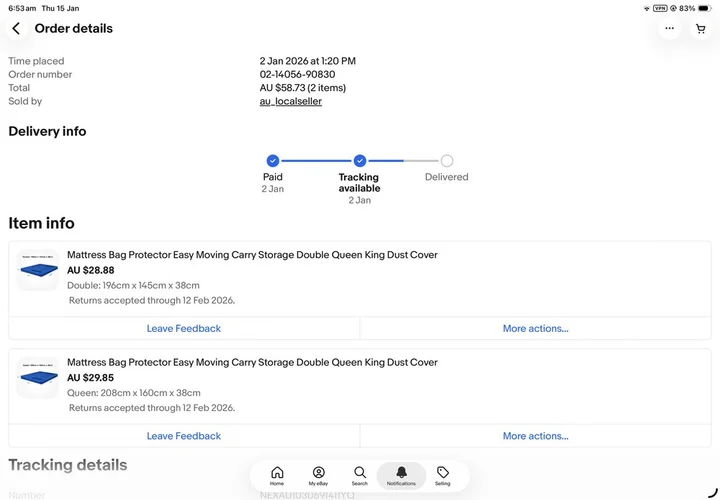Open Selling tag icon

[443, 476]
